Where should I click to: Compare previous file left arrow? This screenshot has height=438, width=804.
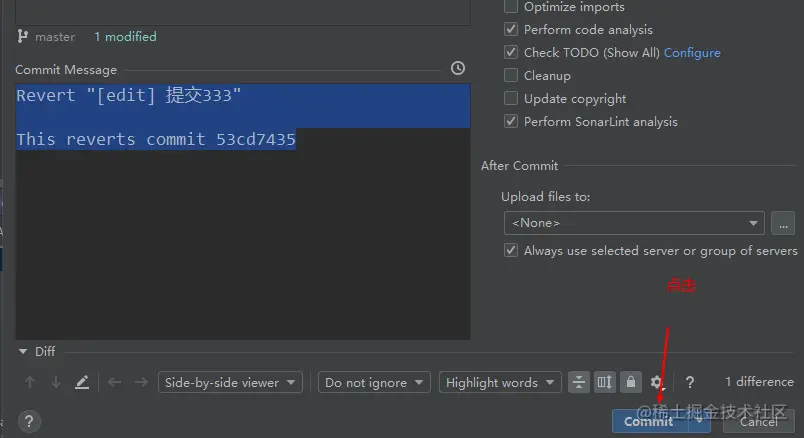pos(115,382)
